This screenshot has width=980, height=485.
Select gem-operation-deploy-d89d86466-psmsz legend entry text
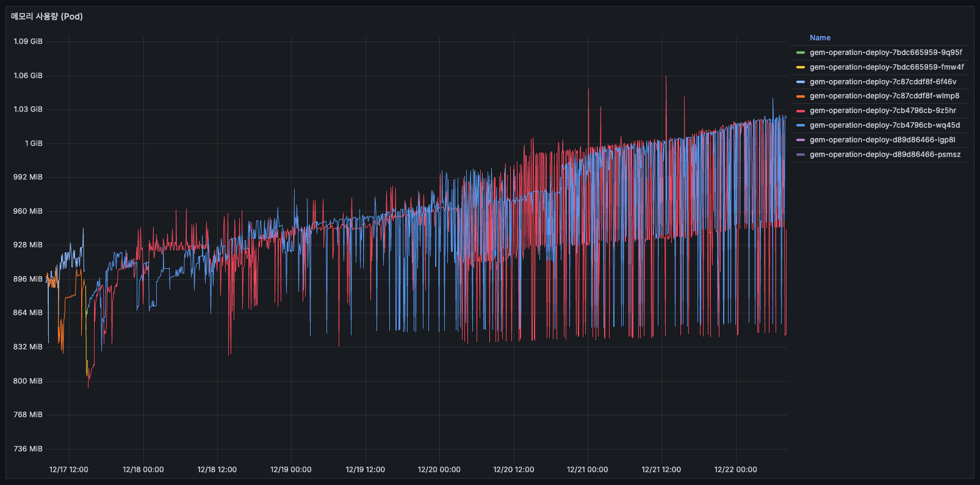pyautogui.click(x=885, y=155)
